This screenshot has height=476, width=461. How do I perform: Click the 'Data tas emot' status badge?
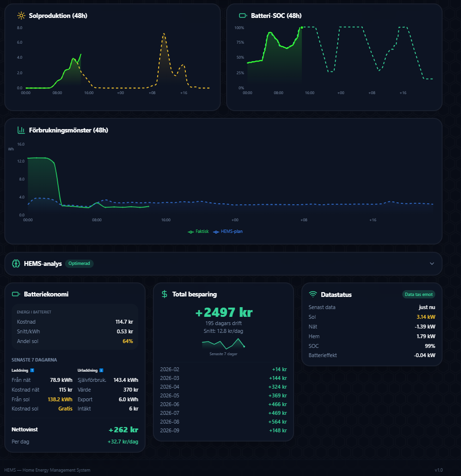pyautogui.click(x=418, y=295)
